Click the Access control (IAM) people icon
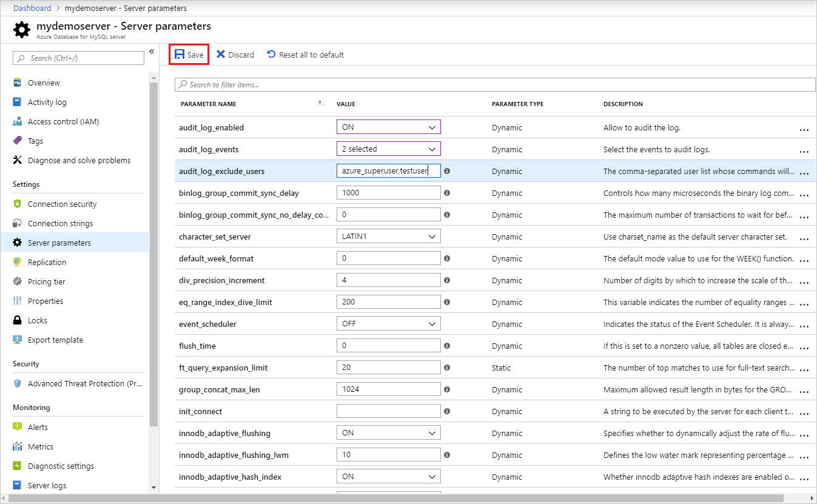This screenshot has width=817, height=504. [18, 121]
